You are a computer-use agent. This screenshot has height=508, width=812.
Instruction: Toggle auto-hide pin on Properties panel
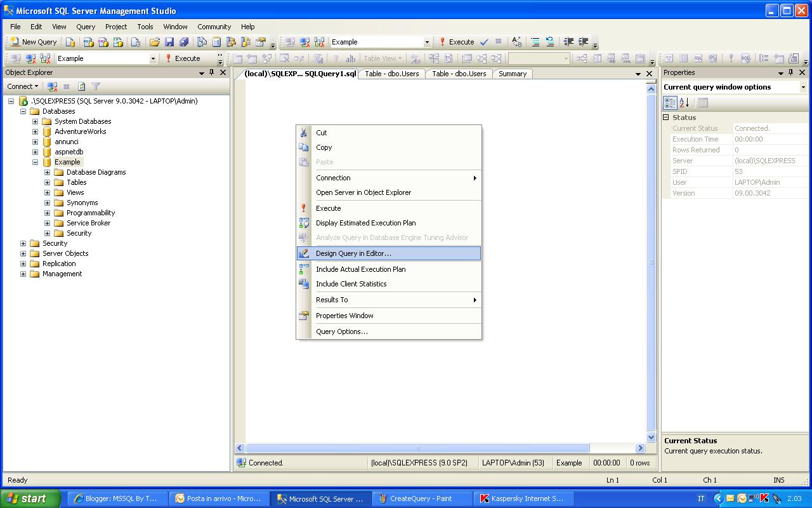coord(791,72)
